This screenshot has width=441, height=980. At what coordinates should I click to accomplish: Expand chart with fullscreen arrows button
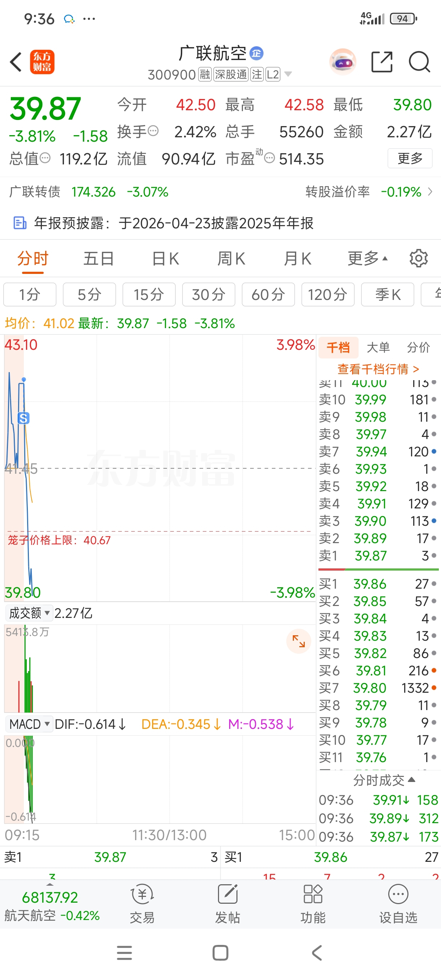(299, 641)
